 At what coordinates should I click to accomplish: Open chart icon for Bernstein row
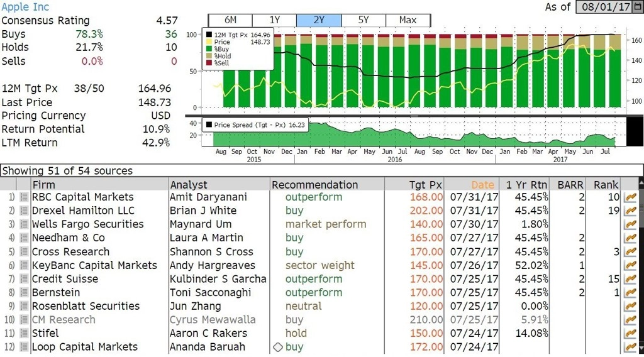[x=630, y=292]
